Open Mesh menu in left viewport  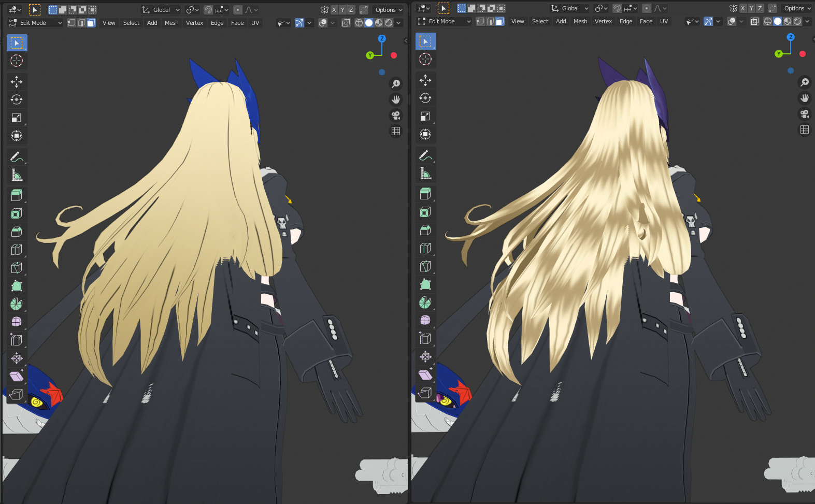[x=171, y=23]
